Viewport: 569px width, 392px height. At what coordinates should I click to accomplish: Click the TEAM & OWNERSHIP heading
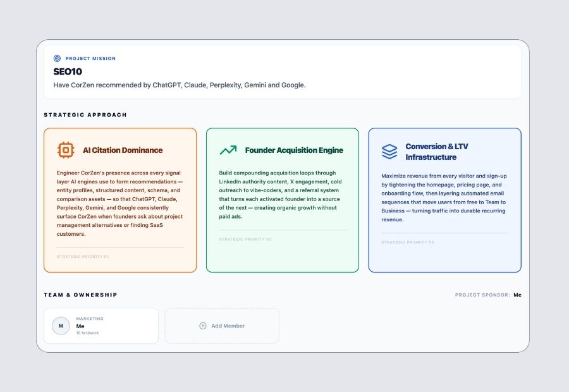[x=80, y=295]
